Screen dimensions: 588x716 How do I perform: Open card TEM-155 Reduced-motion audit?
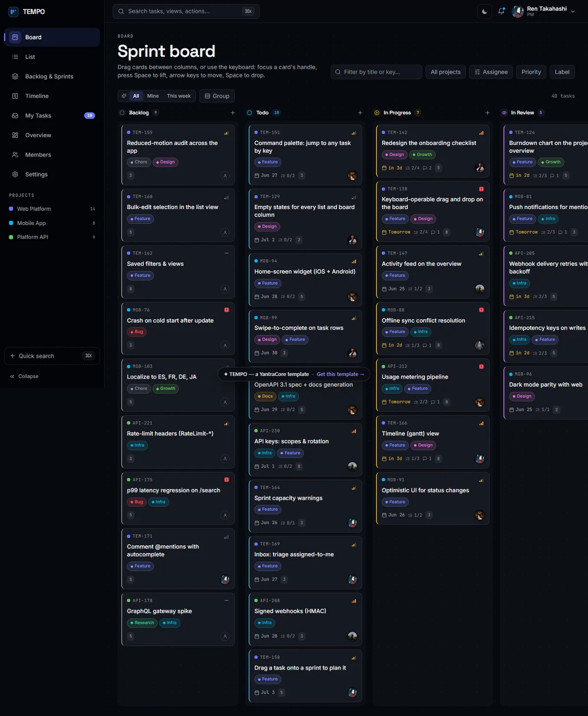click(178, 155)
